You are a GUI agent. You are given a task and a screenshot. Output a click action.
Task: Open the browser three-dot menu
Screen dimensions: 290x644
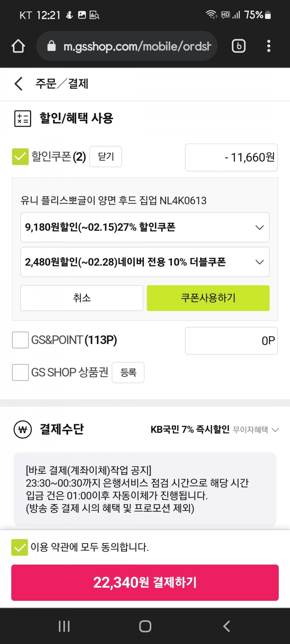pos(269,46)
